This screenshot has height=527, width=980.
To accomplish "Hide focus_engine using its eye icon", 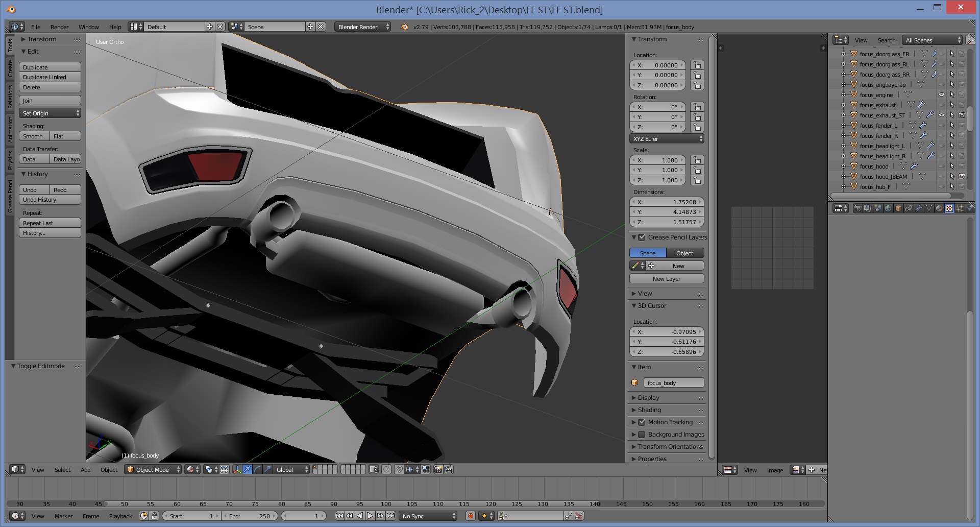I will point(942,95).
